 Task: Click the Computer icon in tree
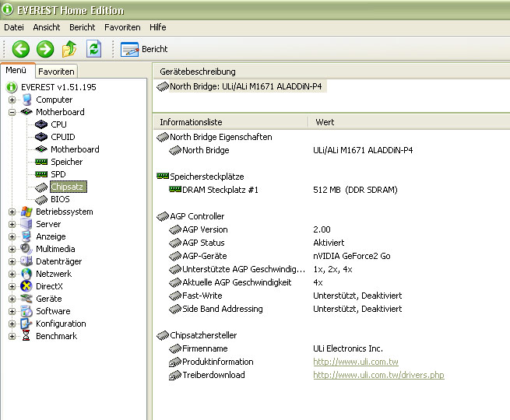pyautogui.click(x=26, y=100)
